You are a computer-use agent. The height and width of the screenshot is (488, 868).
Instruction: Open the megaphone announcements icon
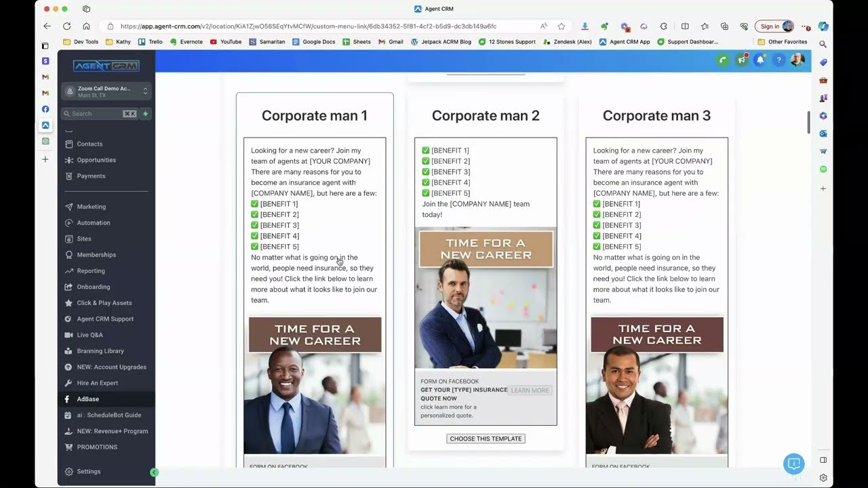tap(741, 60)
